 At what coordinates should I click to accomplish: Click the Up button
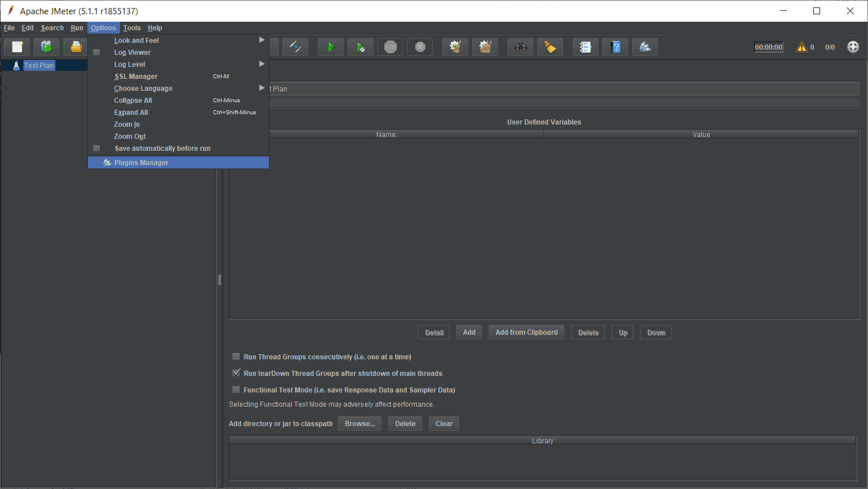[x=623, y=332]
